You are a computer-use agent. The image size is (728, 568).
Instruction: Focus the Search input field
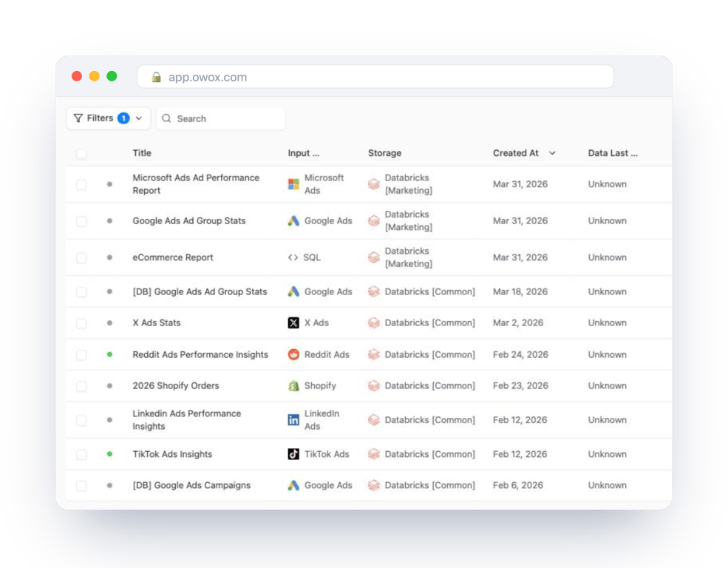coord(220,118)
